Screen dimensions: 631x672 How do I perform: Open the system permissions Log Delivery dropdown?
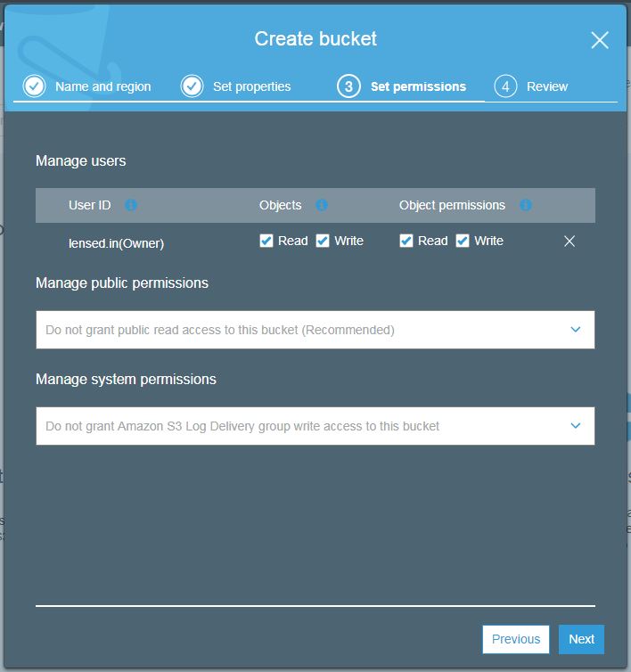[315, 426]
